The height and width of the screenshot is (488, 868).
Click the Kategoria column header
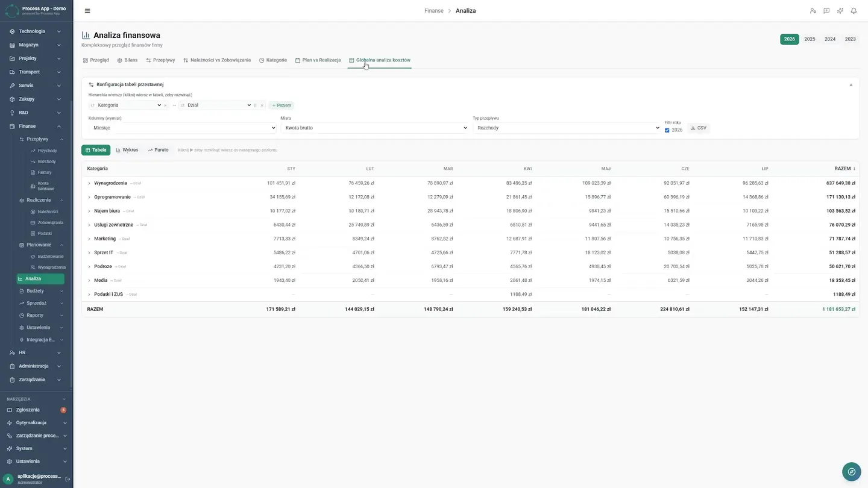point(98,169)
